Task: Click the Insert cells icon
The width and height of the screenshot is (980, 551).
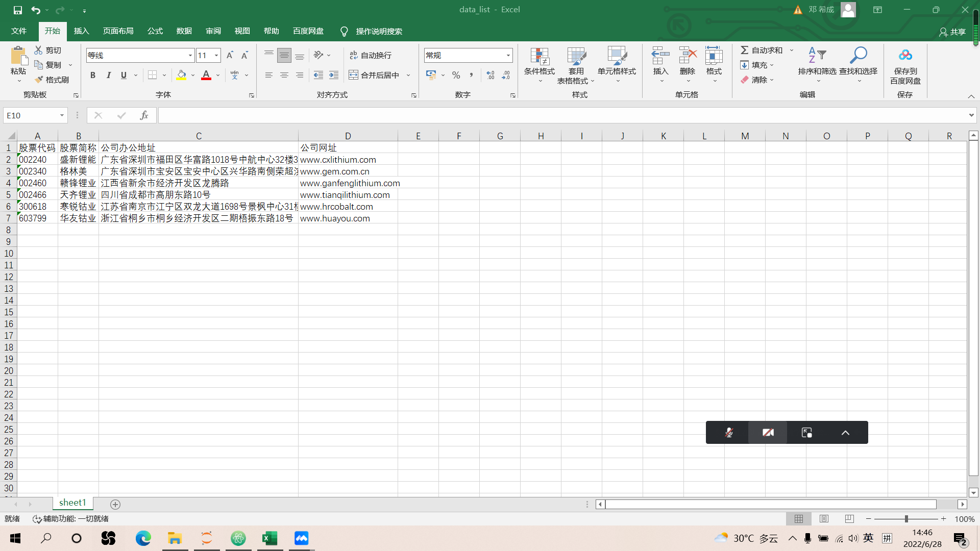Action: pos(660,55)
